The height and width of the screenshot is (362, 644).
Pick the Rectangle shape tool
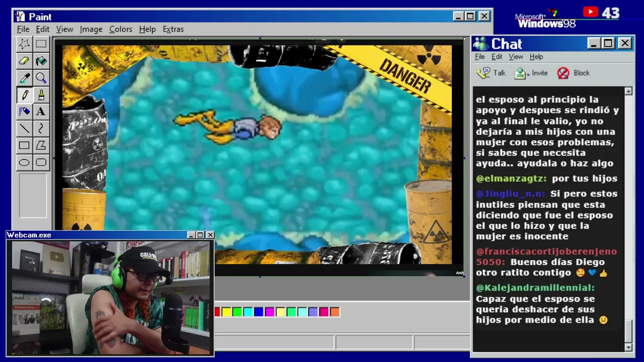[x=24, y=146]
